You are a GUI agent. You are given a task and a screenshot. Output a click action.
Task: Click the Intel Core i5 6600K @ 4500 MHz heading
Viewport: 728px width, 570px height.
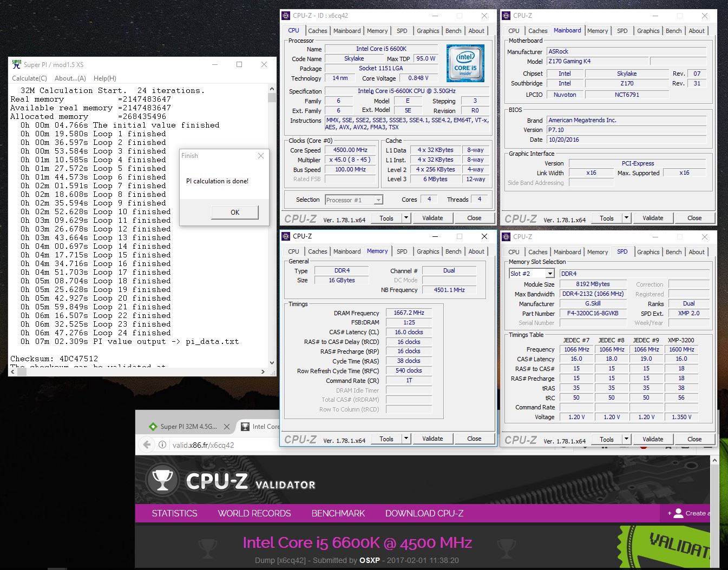pos(357,542)
